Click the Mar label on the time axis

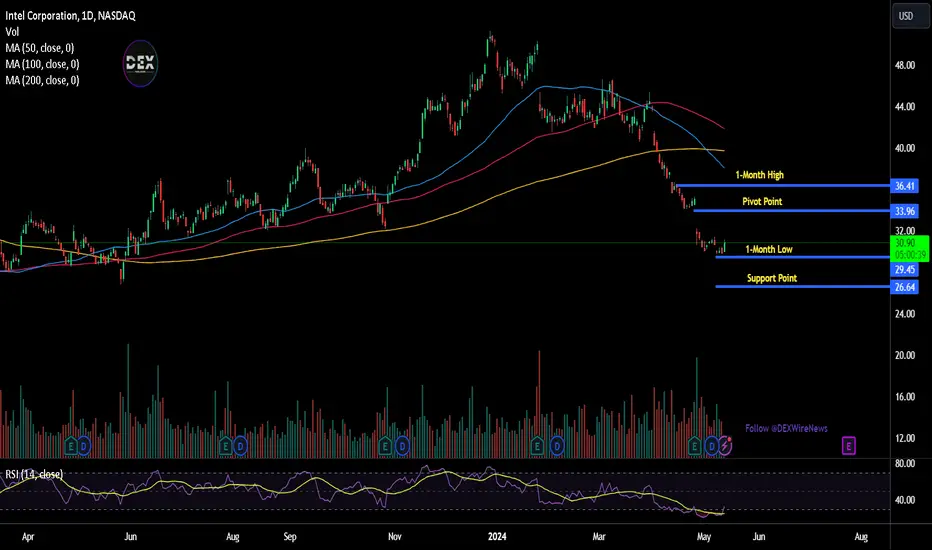point(599,537)
